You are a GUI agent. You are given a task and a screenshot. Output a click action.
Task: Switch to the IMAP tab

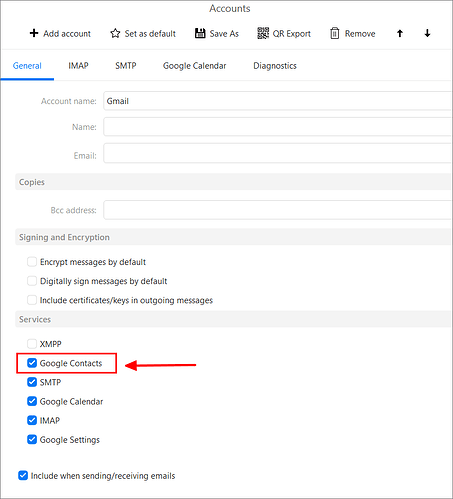click(x=78, y=66)
